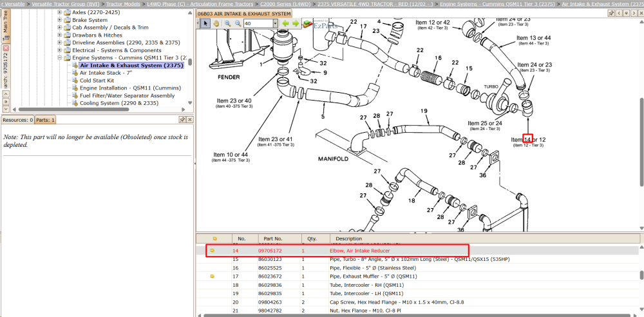The width and height of the screenshot is (644, 317).
Task: Click the right chevron in diagram panel header
Action: [x=633, y=13]
